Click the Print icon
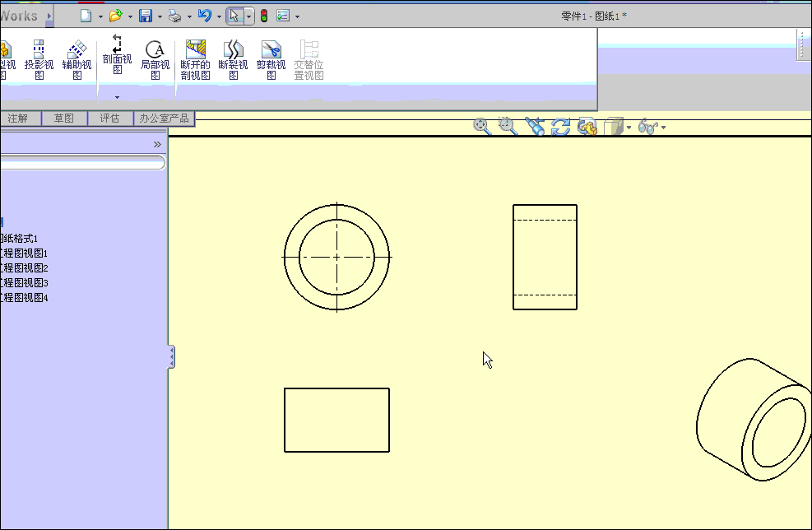812x530 pixels. (175, 16)
